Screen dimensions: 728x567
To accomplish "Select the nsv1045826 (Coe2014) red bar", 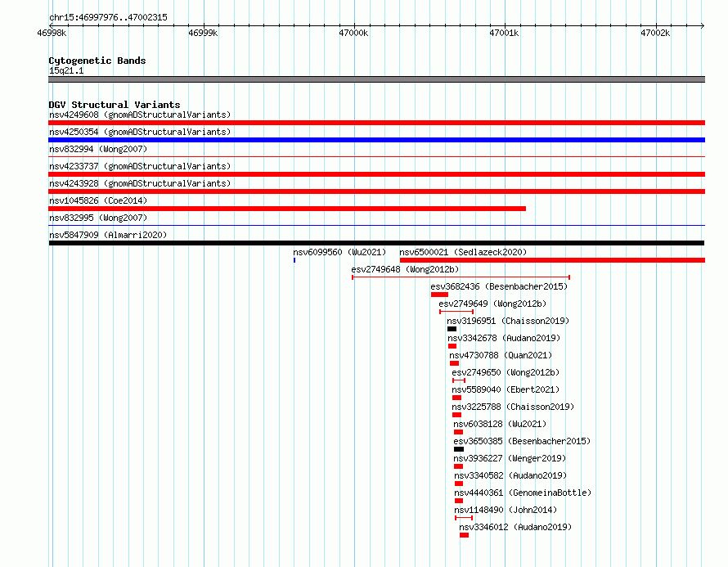I will pos(287,209).
